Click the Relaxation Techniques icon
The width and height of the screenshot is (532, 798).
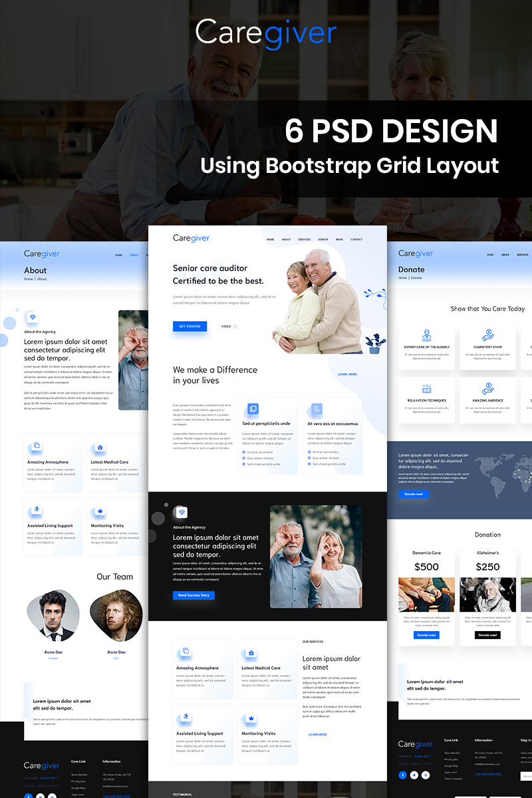point(426,388)
